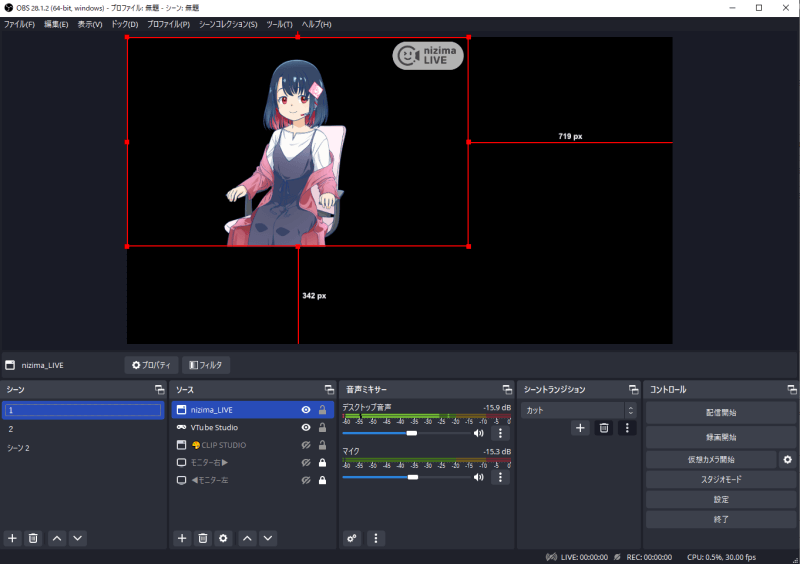Open the プロファイル(P) menu
This screenshot has height=564, width=800.
pos(168,24)
